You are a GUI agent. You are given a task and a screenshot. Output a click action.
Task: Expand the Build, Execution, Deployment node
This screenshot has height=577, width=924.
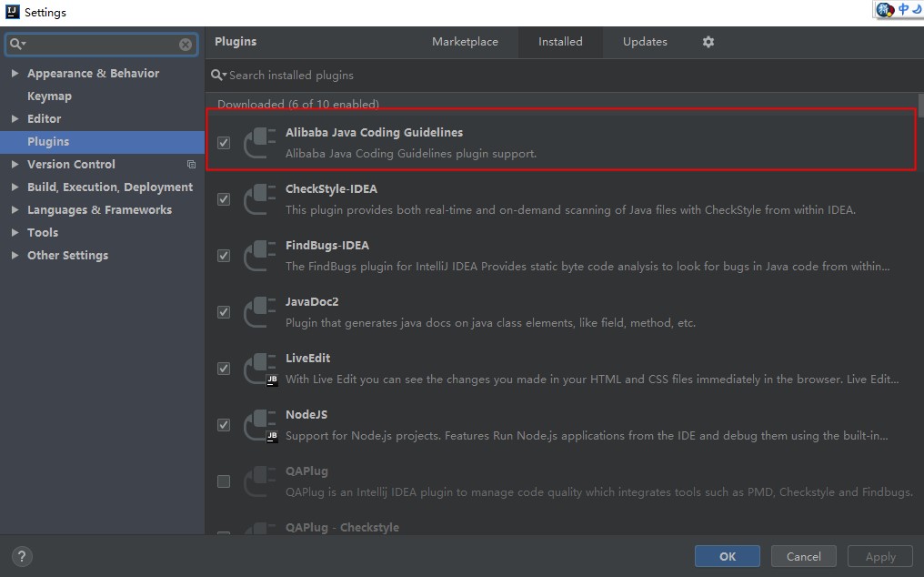click(15, 187)
